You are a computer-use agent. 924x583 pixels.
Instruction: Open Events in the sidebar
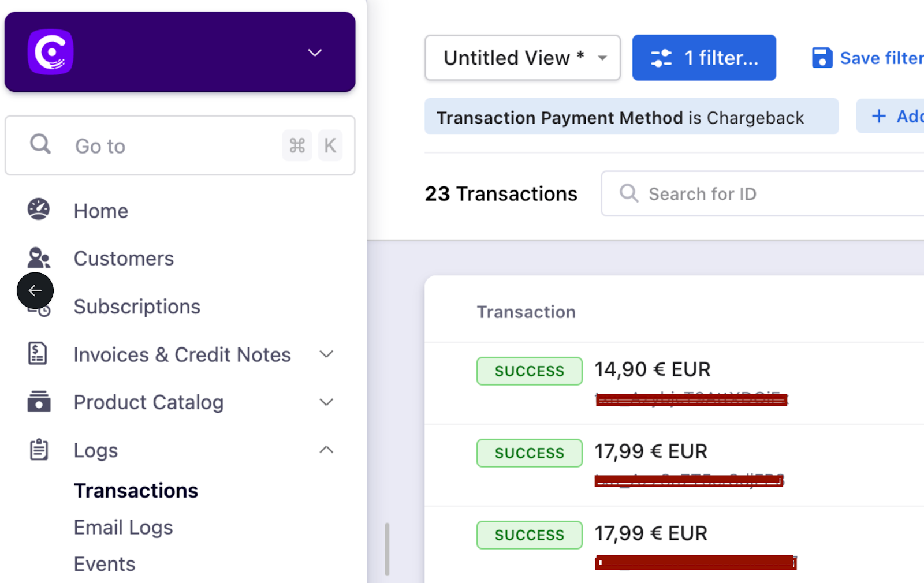(105, 564)
